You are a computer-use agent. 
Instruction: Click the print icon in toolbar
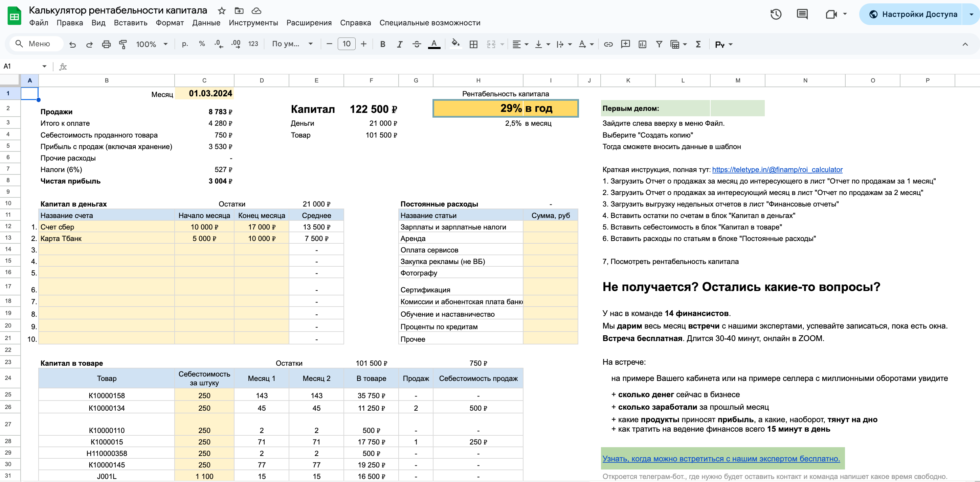coord(106,45)
